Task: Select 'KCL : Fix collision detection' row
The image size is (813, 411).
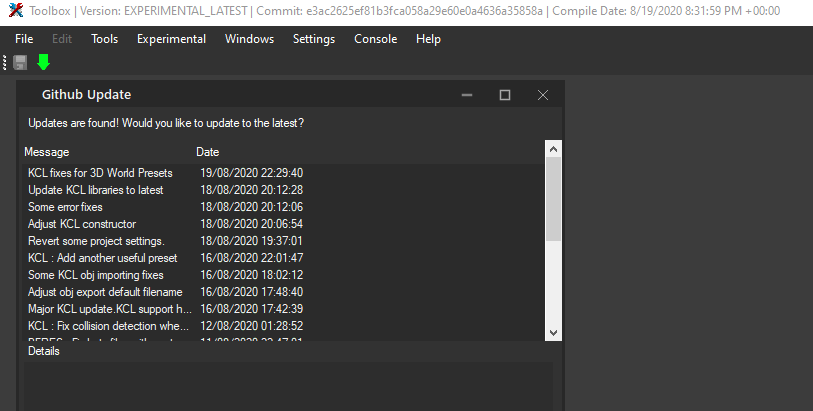Action: (284, 326)
